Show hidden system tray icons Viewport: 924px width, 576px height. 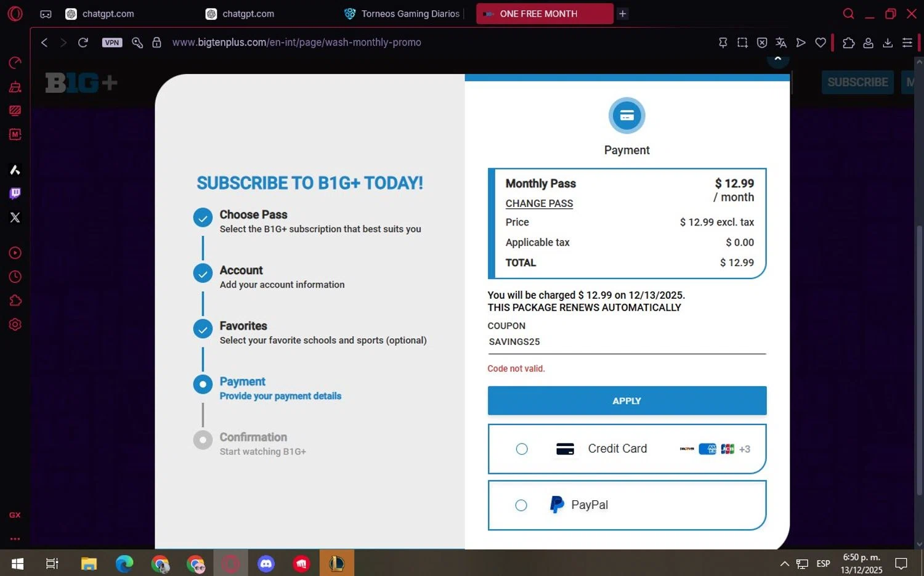(784, 563)
